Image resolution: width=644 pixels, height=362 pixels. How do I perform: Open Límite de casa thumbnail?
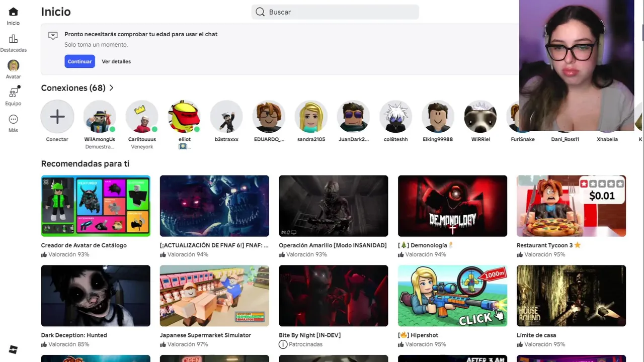click(571, 296)
